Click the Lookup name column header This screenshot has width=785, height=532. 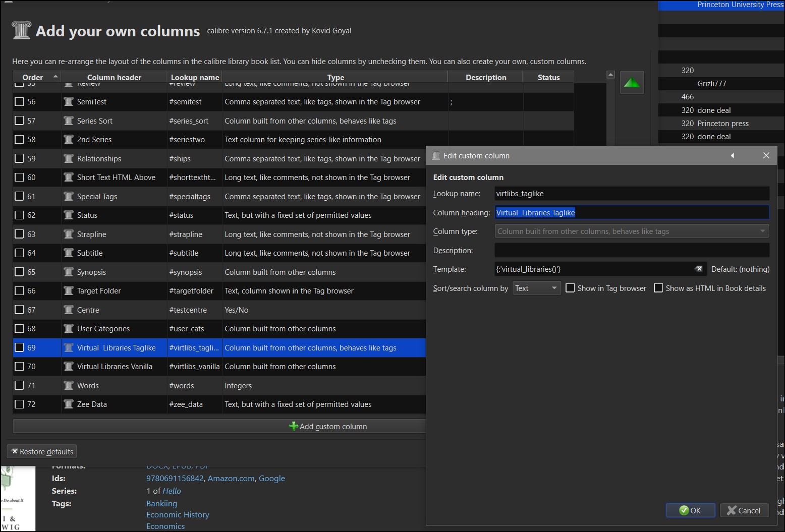click(x=195, y=77)
